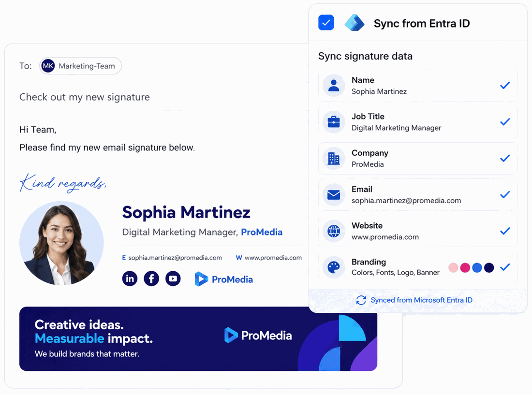Toggle the Name sync checkmark
Screen dimensions: 532x395
[x=505, y=86]
